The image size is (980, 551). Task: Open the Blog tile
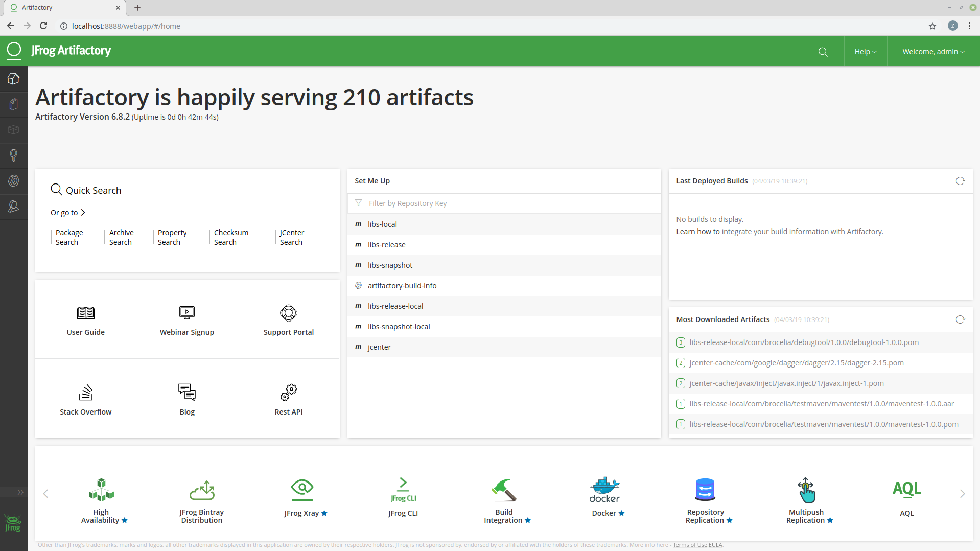coord(187,399)
